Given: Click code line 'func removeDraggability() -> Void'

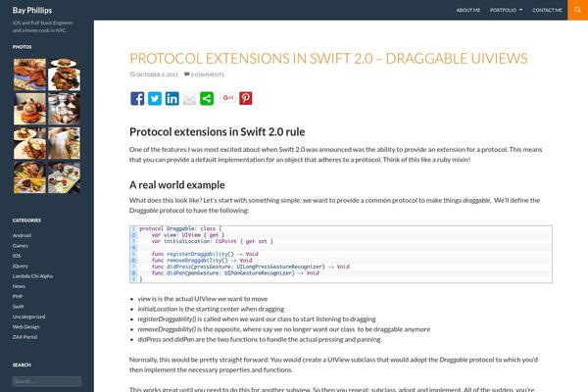Looking at the screenshot, I should coord(202,261).
